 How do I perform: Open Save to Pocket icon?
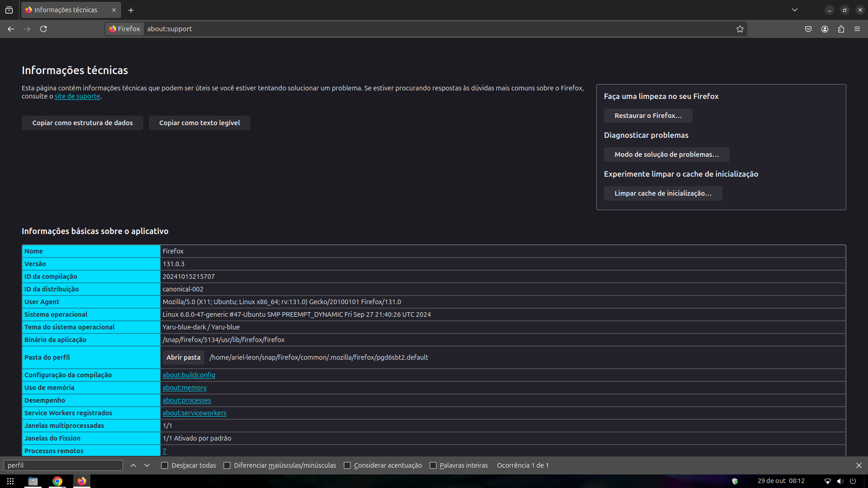pyautogui.click(x=808, y=29)
